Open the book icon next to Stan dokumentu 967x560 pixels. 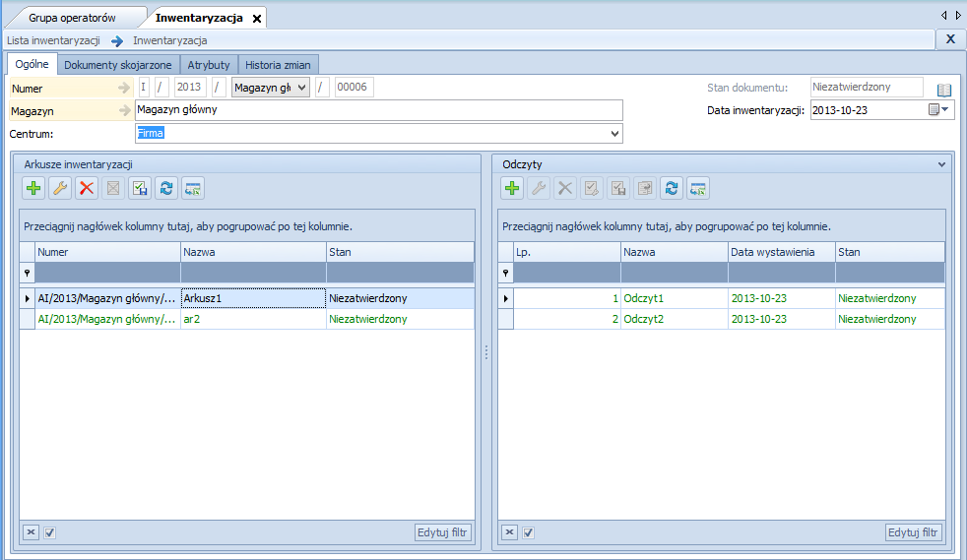click(x=944, y=90)
